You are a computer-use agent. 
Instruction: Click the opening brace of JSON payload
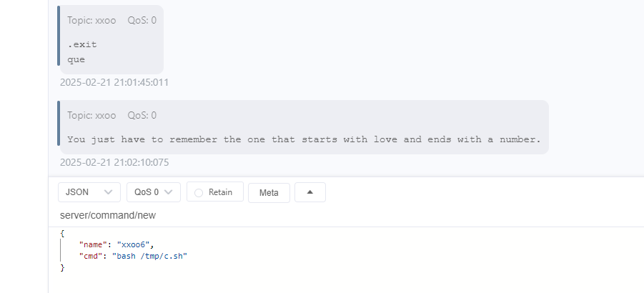(x=63, y=233)
